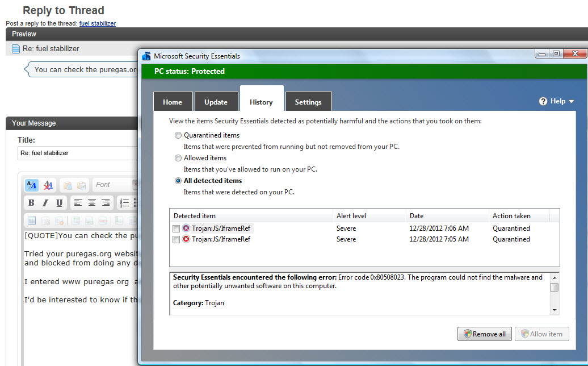Click the insert table icon
This screenshot has height=366, width=588.
pyautogui.click(x=32, y=221)
